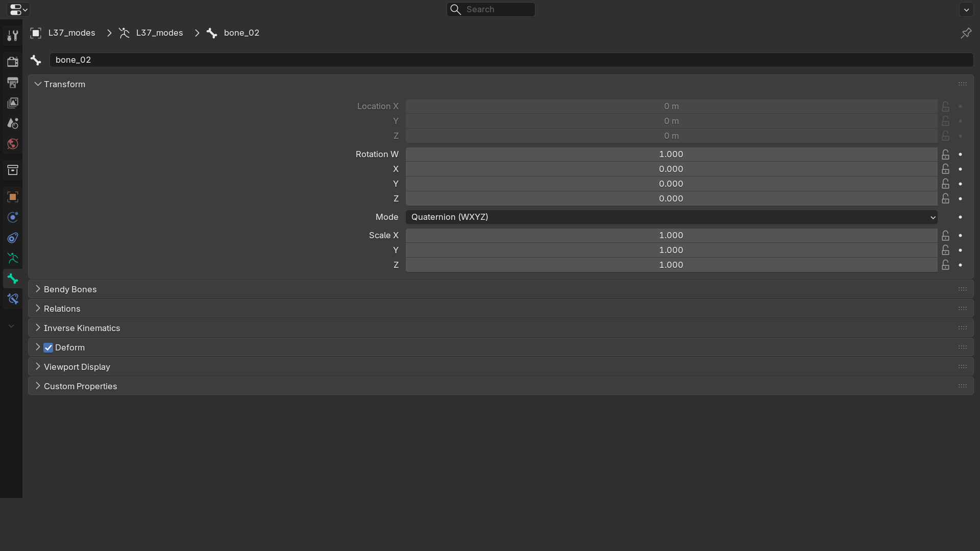Open the rotation Mode dropdown

pos(671,217)
